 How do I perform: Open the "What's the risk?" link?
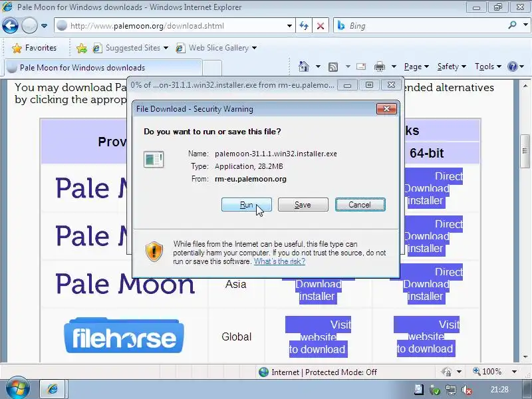point(279,261)
